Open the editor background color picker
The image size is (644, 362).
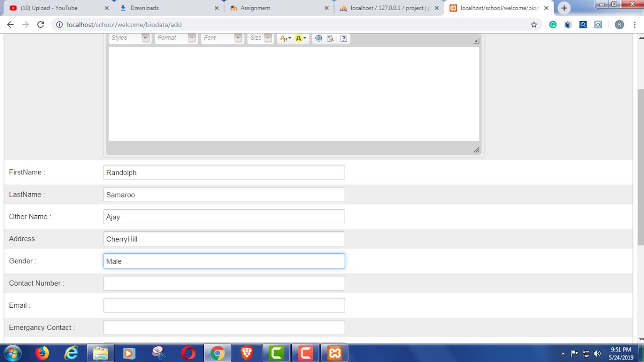(x=300, y=38)
